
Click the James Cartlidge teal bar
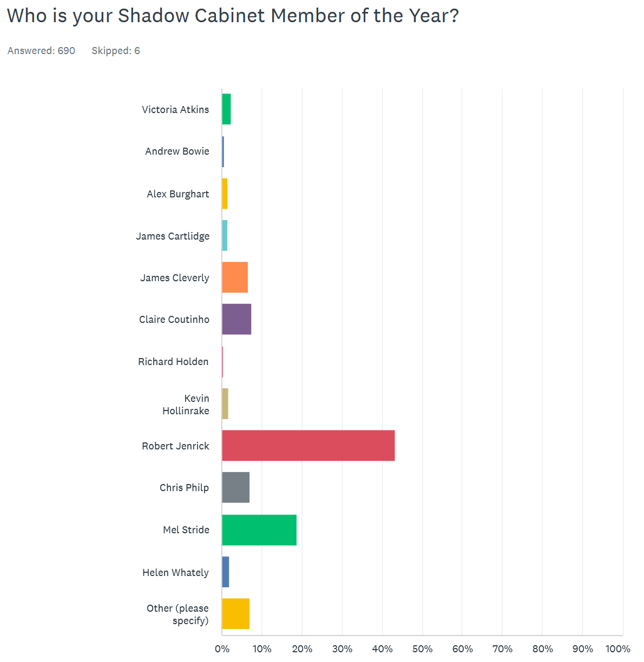click(225, 236)
